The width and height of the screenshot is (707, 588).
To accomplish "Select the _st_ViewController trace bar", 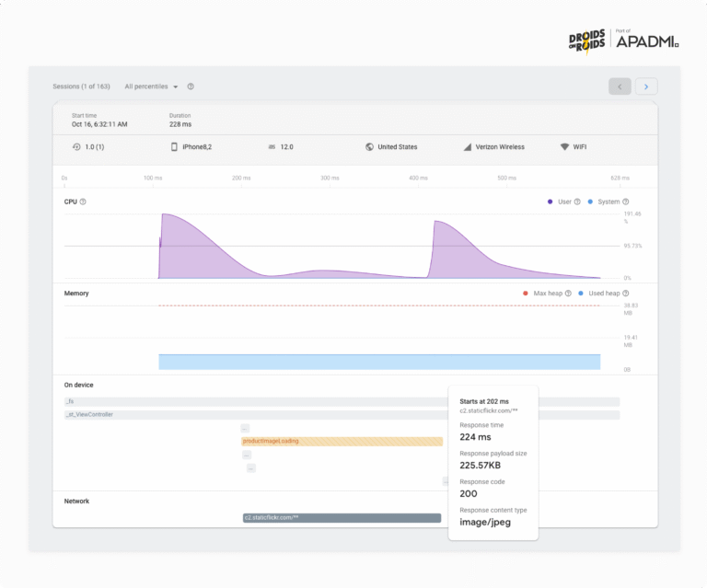I will click(x=342, y=414).
